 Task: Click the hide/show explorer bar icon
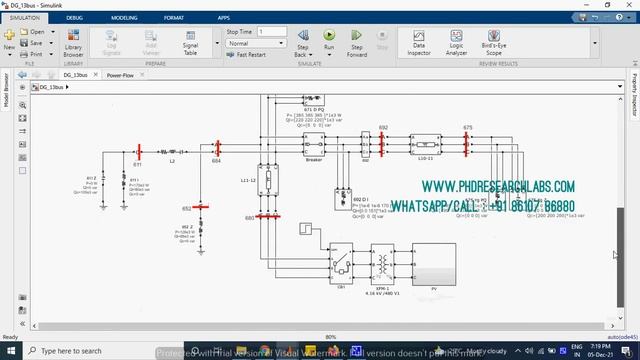point(22,87)
